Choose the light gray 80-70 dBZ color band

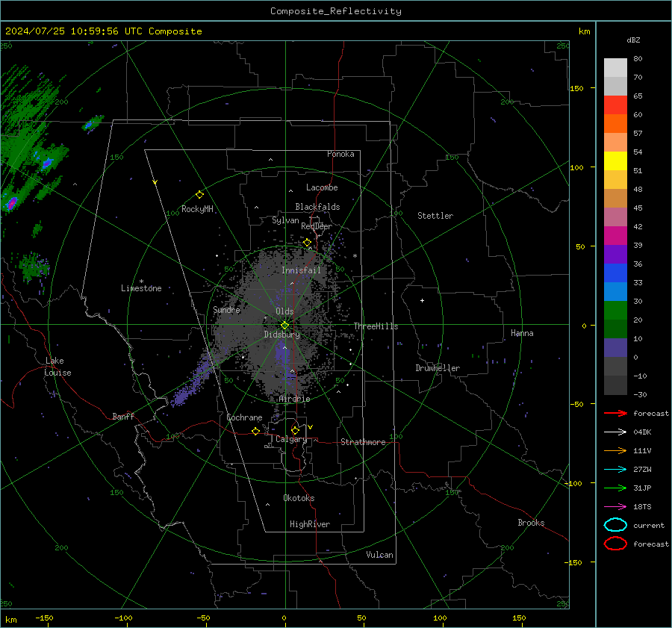coord(615,68)
